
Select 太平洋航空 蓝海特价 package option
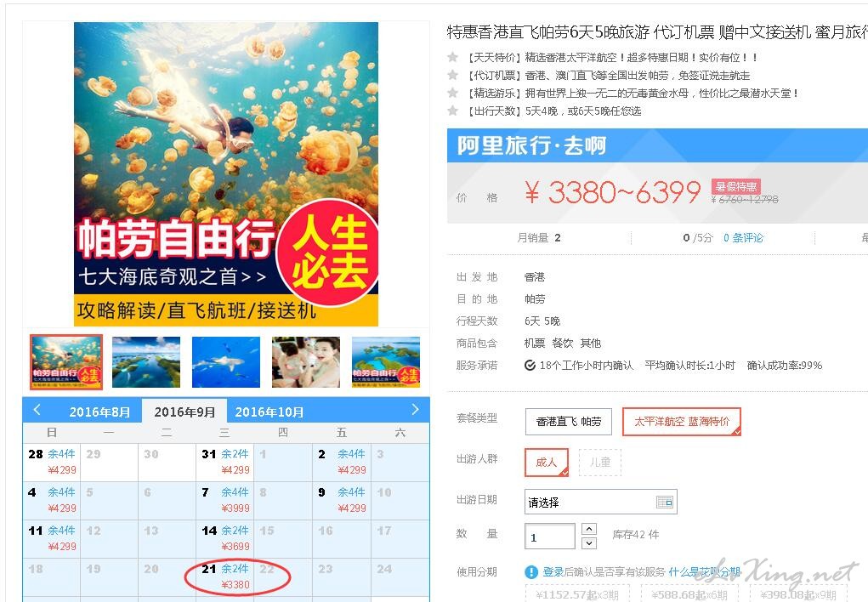[x=682, y=422]
